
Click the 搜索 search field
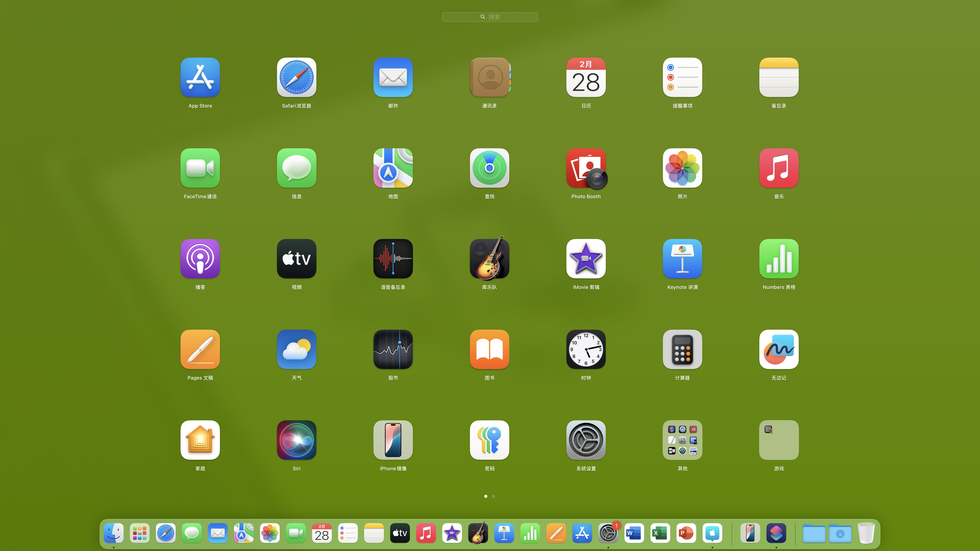click(x=490, y=17)
